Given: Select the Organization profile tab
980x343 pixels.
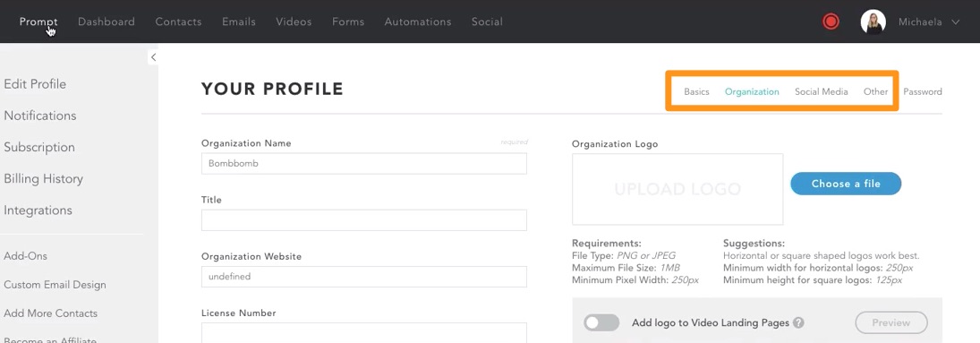Looking at the screenshot, I should (x=752, y=91).
